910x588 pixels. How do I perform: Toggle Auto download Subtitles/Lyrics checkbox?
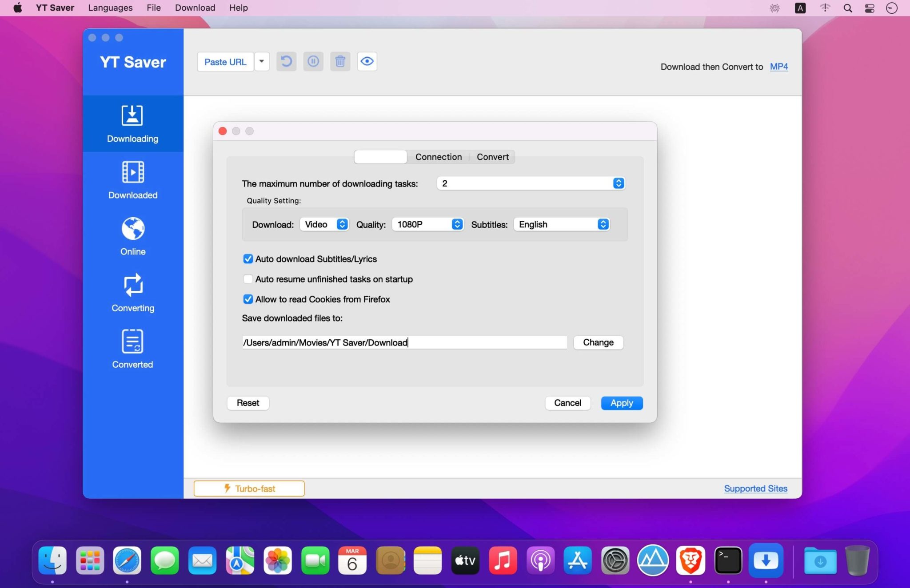click(247, 258)
